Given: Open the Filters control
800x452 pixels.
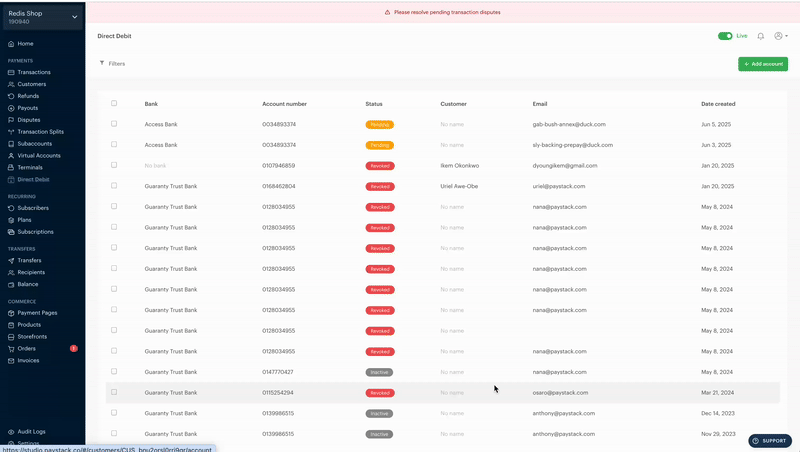Looking at the screenshot, I should tap(112, 63).
